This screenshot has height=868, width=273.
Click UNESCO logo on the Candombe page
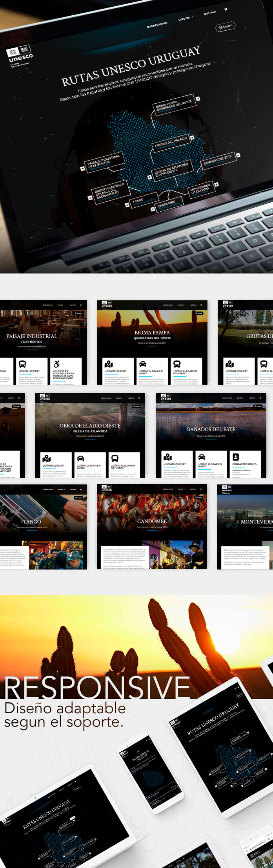(x=107, y=489)
